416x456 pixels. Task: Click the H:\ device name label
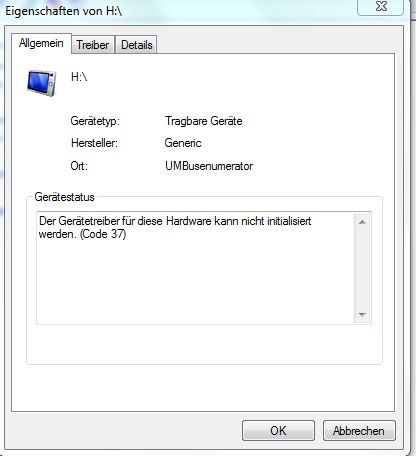tap(79, 77)
